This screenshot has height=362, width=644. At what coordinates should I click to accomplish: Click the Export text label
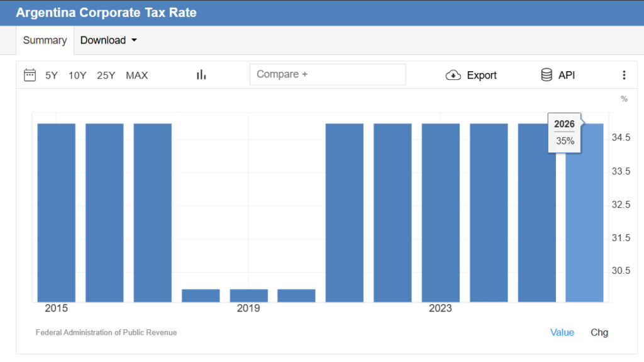[482, 76]
